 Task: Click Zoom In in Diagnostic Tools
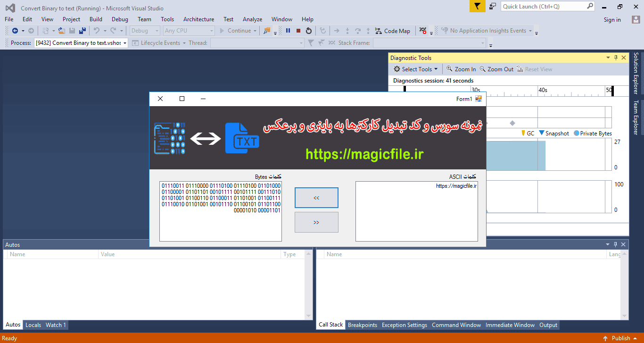coord(461,69)
